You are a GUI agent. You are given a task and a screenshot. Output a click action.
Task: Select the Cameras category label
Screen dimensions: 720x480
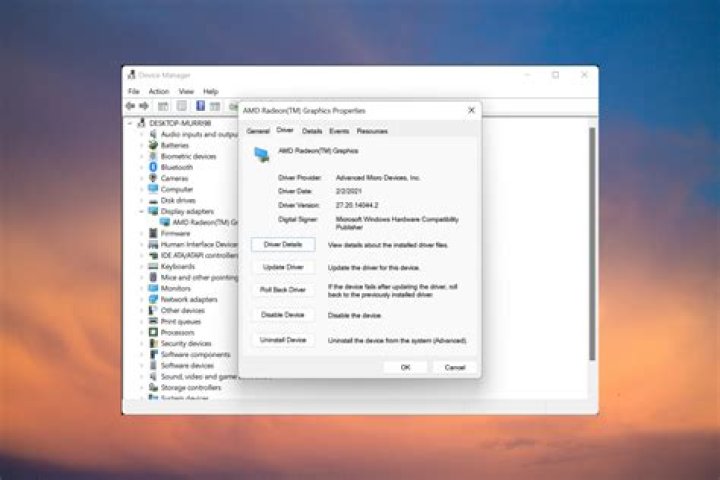174,178
